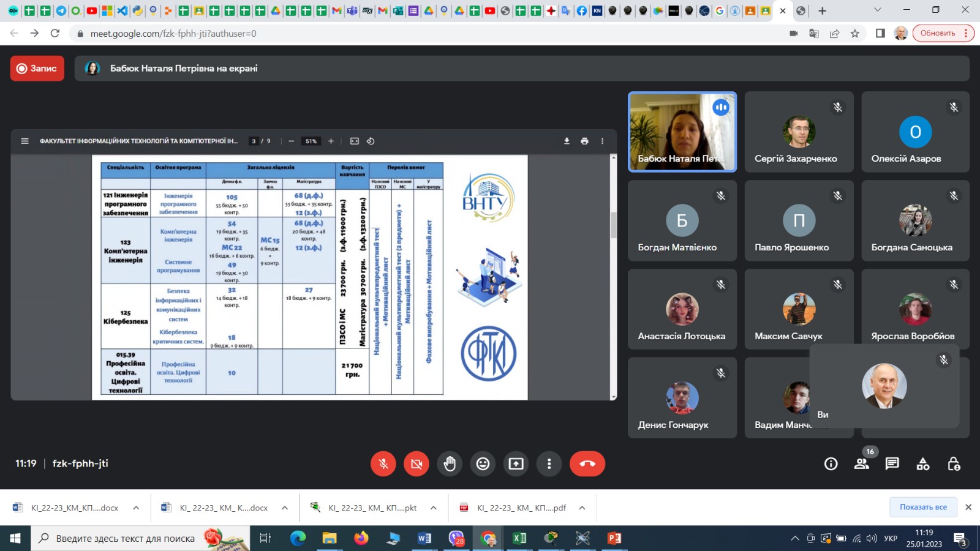
Task: Toggle the camera off button
Action: pyautogui.click(x=417, y=463)
